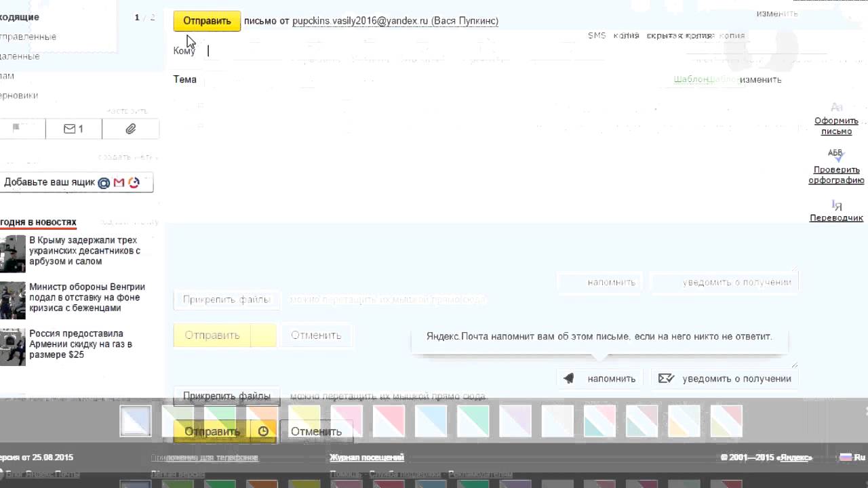Switch language via Ru flag selector

click(852, 457)
